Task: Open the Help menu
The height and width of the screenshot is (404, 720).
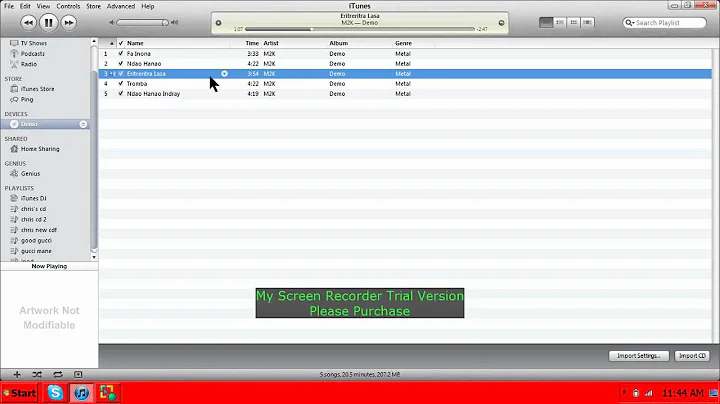Action: [147, 6]
